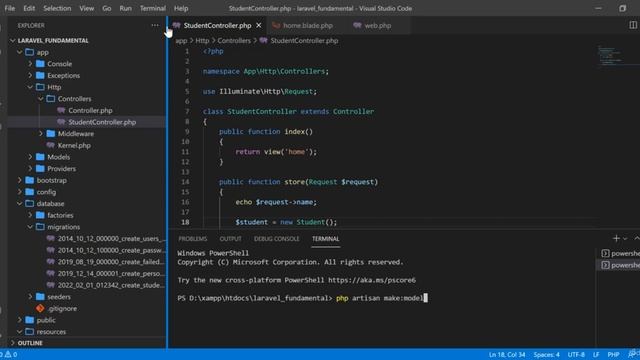This screenshot has width=640, height=360.
Task: Select the second powershell terminal instance
Action: [620, 265]
